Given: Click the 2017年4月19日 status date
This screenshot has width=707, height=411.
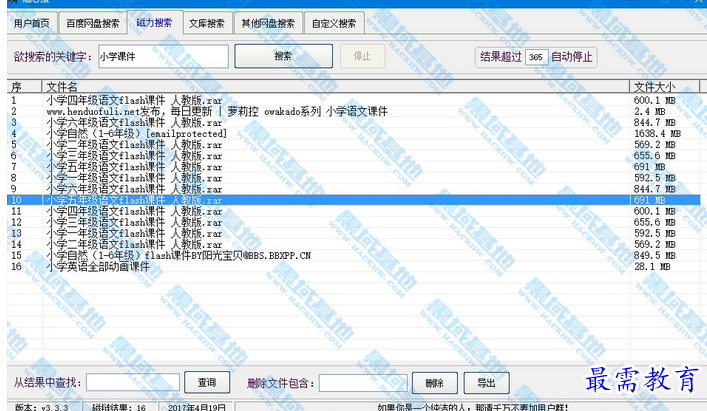Looking at the screenshot, I should point(196,407).
